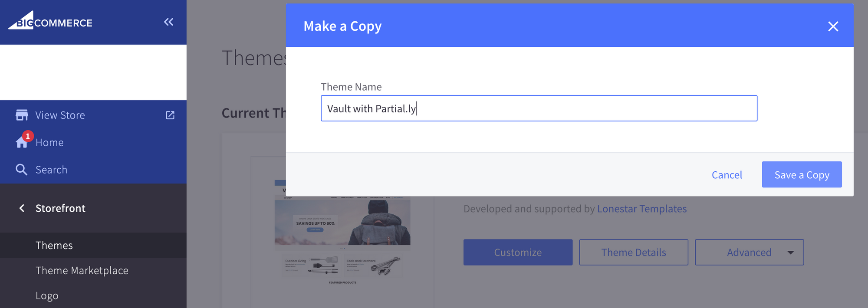Click the BigCommerce logo
This screenshot has width=868, height=308.
click(50, 21)
